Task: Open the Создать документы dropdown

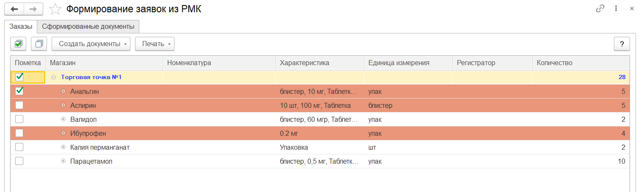Action: (x=91, y=44)
